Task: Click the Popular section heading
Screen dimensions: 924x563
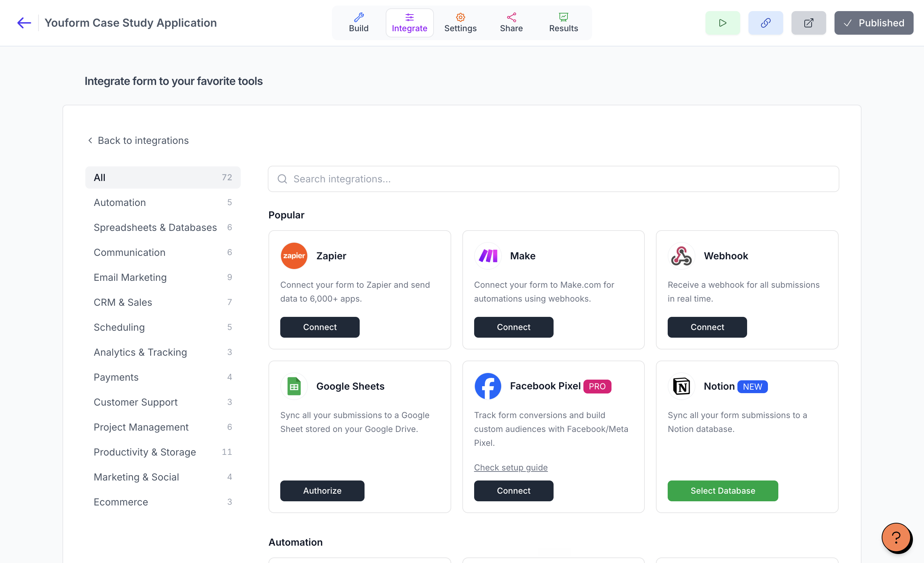Action: click(x=286, y=215)
